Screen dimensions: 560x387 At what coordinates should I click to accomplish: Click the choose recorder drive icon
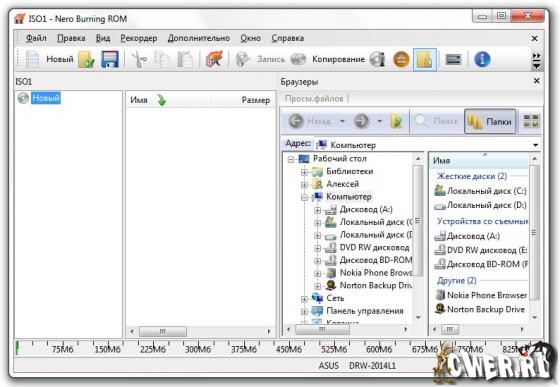pos(453,59)
